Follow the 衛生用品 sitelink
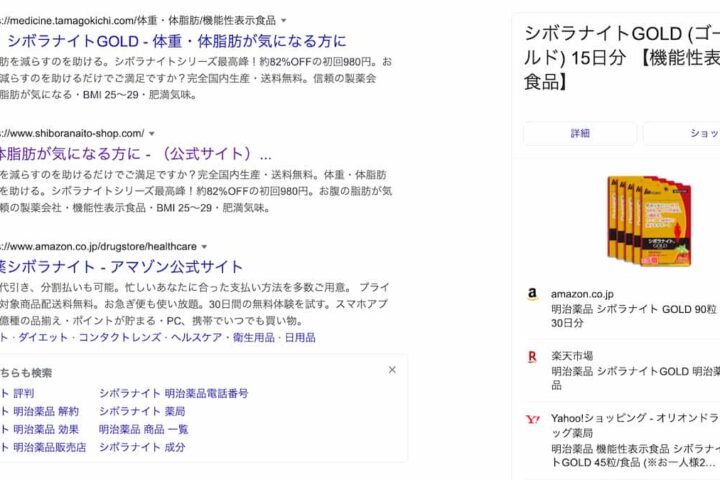 coord(253,338)
